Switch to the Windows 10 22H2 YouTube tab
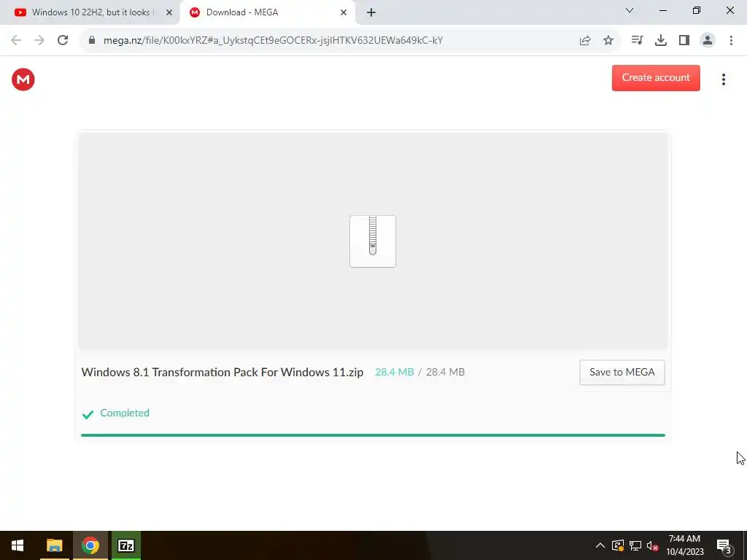The height and width of the screenshot is (560, 747). tap(88, 12)
